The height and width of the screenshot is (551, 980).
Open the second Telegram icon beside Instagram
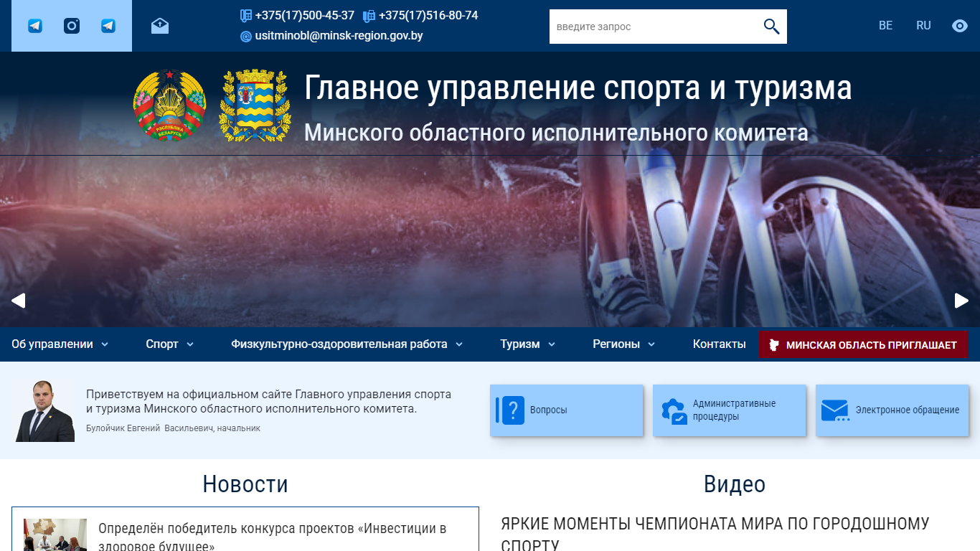coord(108,27)
